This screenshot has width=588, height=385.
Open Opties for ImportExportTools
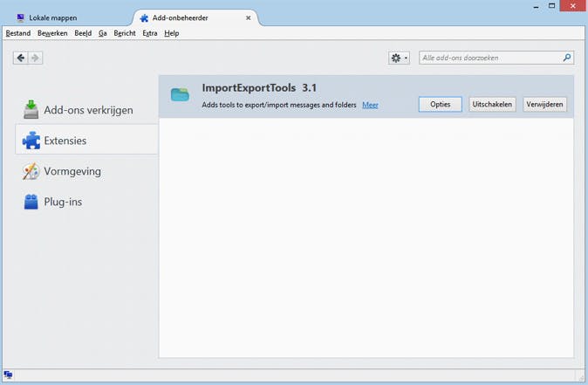(x=441, y=104)
